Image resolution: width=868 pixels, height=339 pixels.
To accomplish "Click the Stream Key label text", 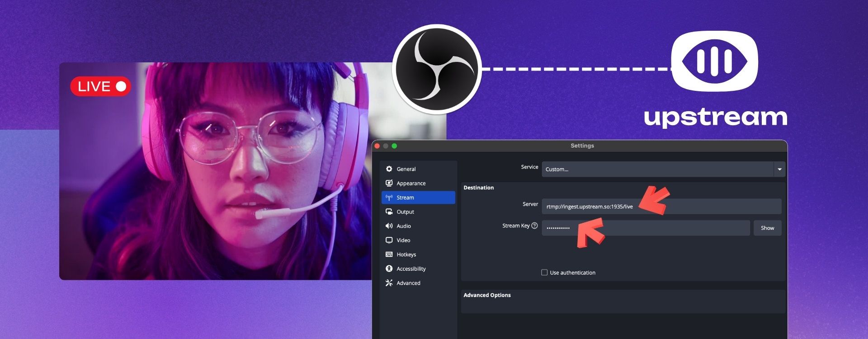I will [516, 226].
